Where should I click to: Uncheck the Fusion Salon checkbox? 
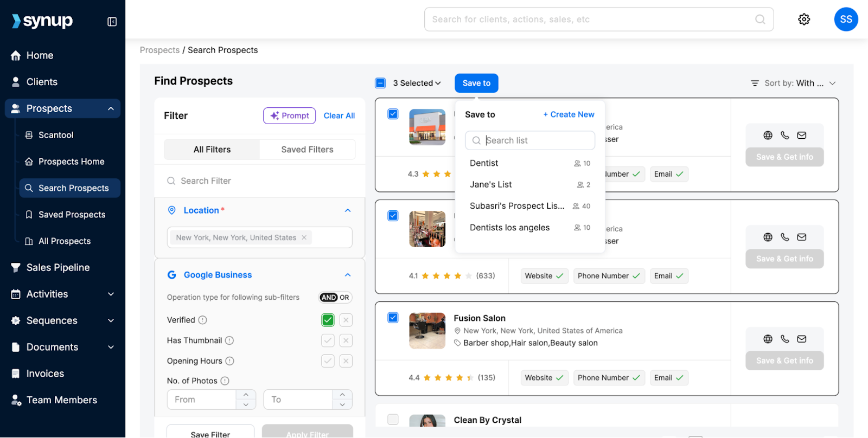tap(393, 318)
